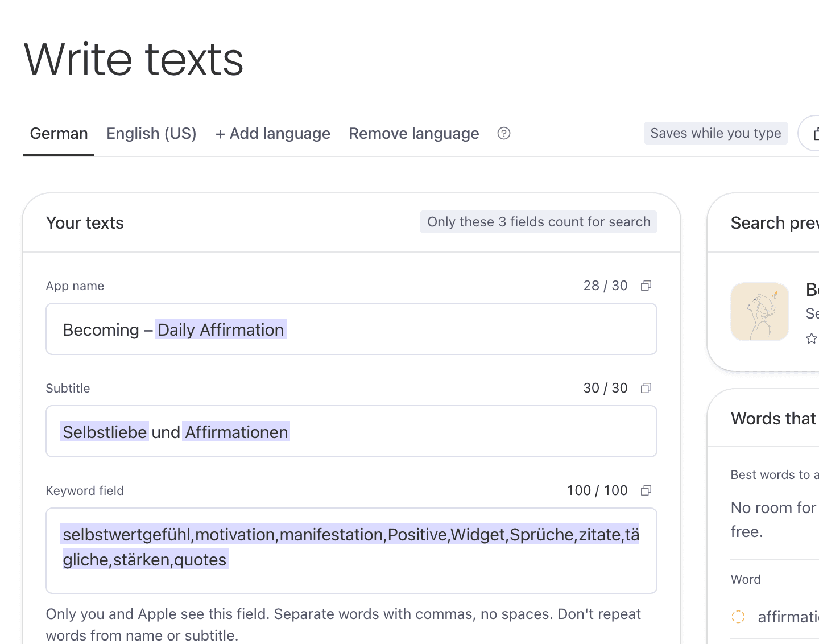Switch to the English (US) tab
819x644 pixels.
(151, 134)
